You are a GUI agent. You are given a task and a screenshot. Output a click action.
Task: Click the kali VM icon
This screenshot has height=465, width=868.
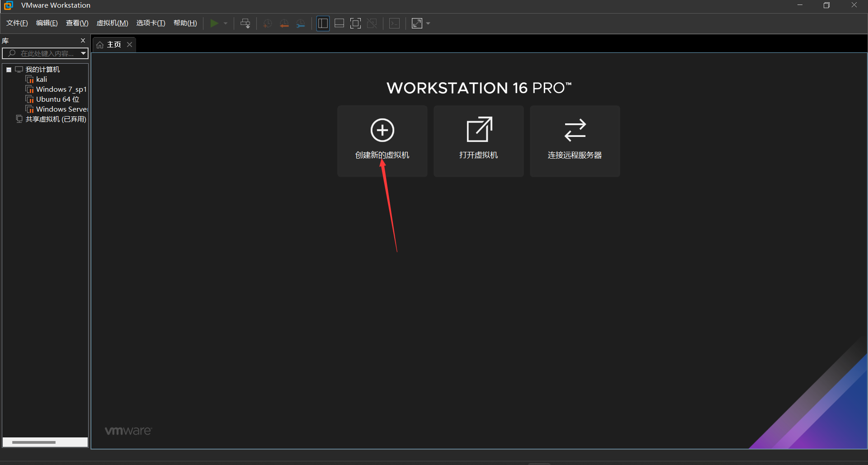30,80
